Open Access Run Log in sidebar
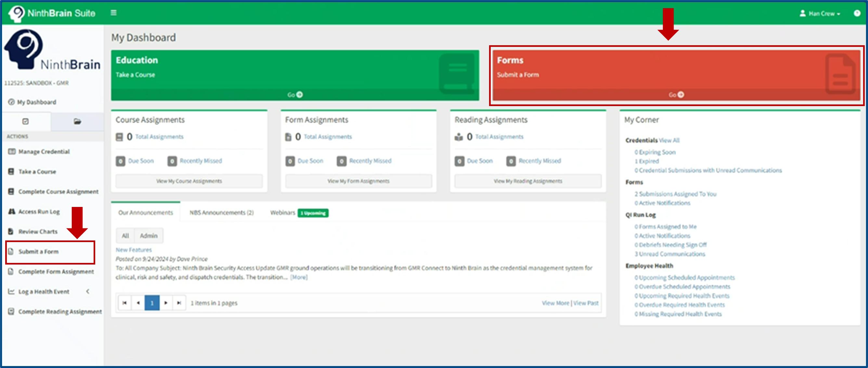The height and width of the screenshot is (368, 868). [x=34, y=212]
